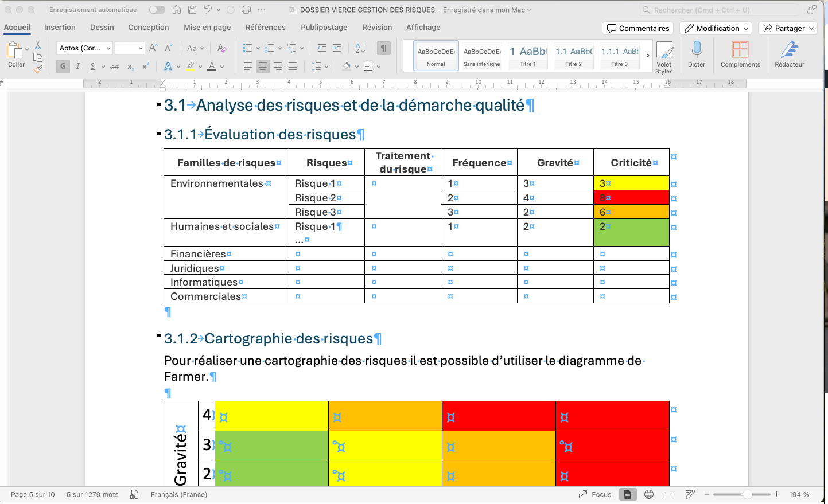Open the Modification mode dropdown
Screen dimensions: 828x504
pos(716,28)
